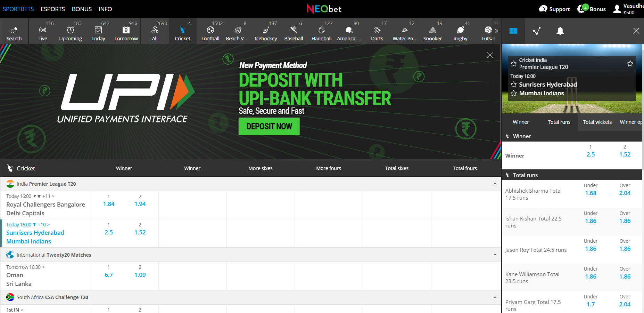Open ESPORTS menu

coord(53,9)
